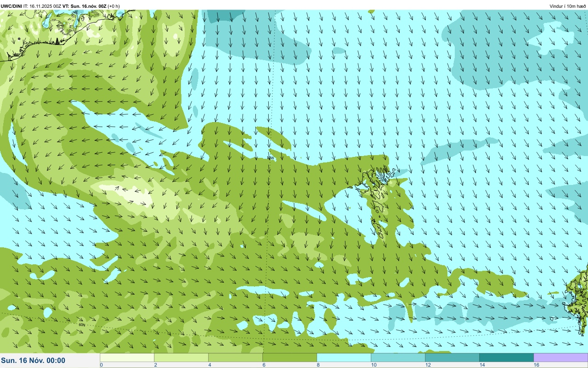
Task: Click the pale yellow 0–2 legend swatch
Action: (x=127, y=357)
